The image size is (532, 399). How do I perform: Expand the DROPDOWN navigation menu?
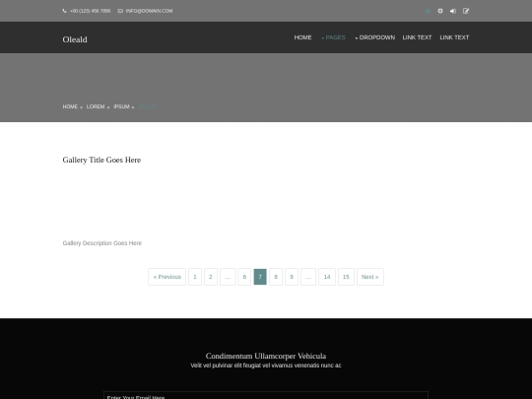(375, 37)
